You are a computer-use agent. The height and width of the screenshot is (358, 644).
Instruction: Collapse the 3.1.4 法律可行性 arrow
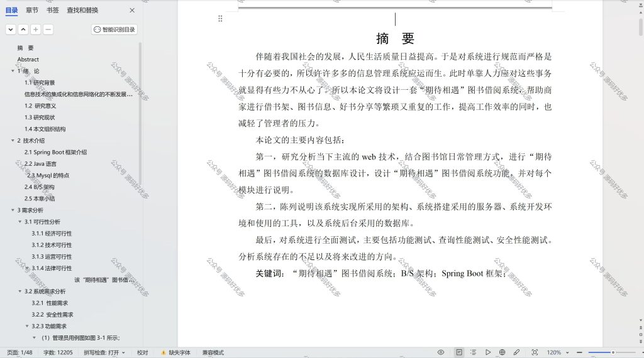click(x=27, y=268)
